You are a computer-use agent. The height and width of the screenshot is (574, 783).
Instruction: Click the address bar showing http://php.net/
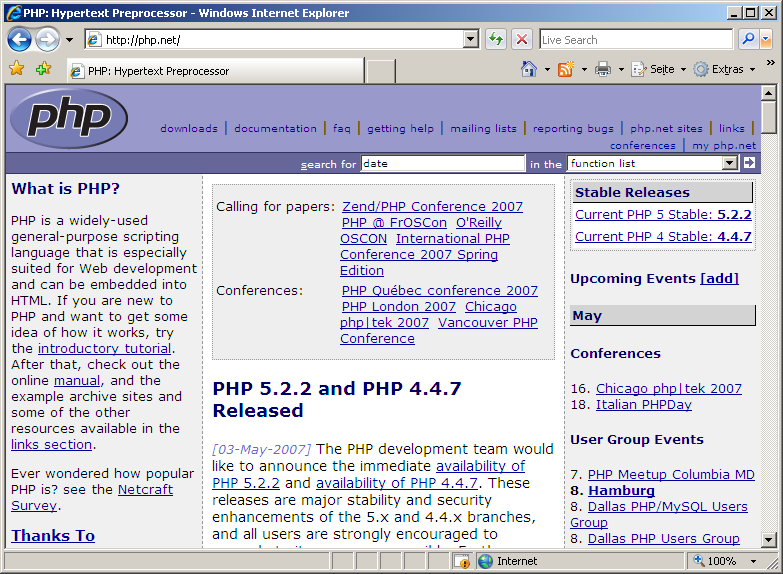(x=282, y=39)
